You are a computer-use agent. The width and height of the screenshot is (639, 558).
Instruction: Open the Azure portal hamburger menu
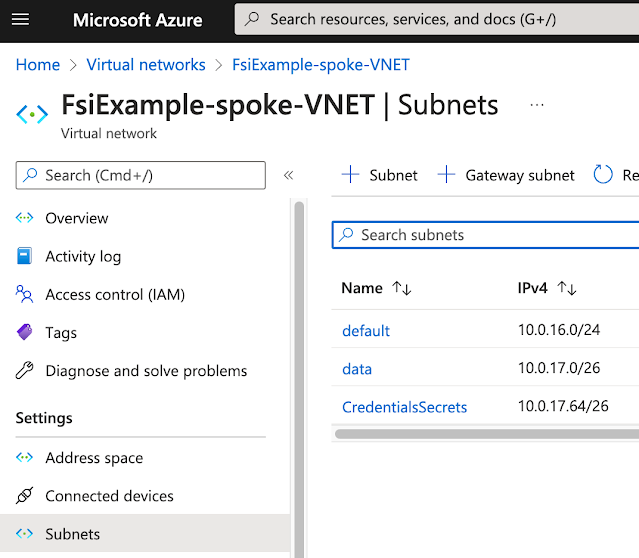coord(22,19)
